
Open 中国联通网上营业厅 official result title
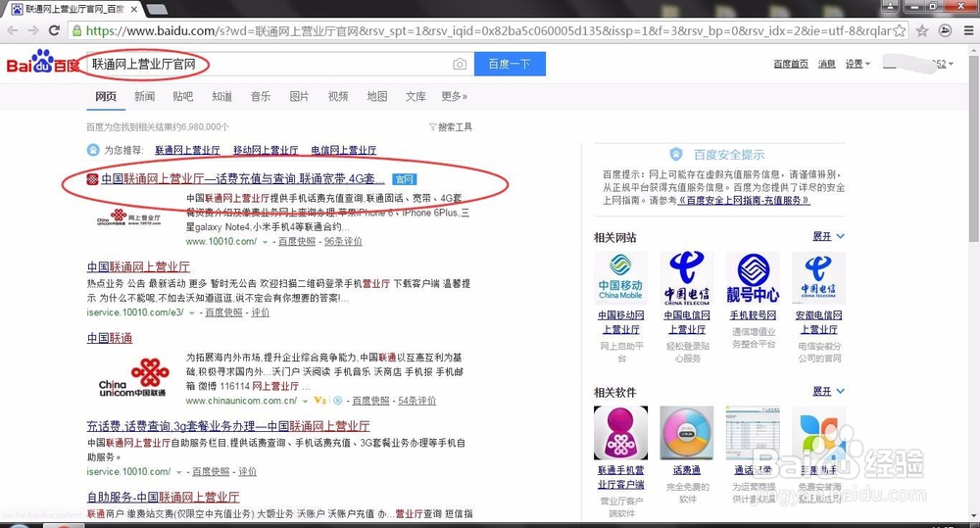242,178
